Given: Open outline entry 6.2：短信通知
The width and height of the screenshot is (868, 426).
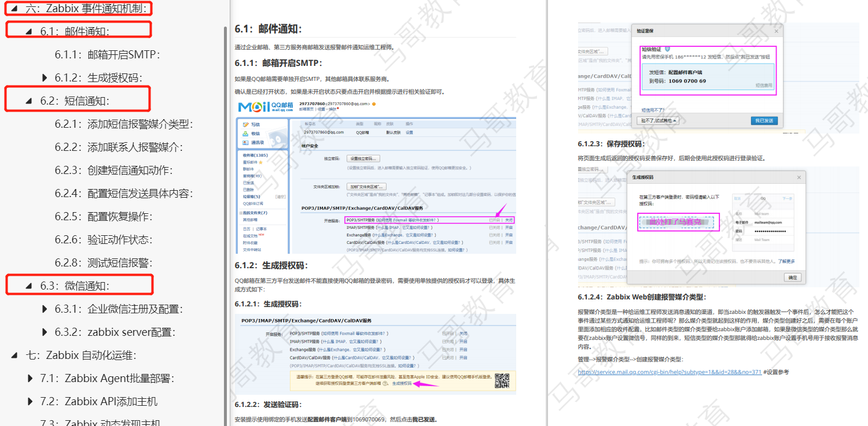Looking at the screenshot, I should [75, 101].
